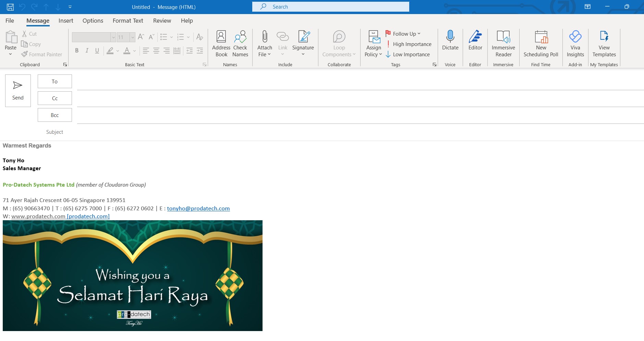Clear all formatting with the eraser A icon
This screenshot has height=341, width=644.
[x=200, y=37]
